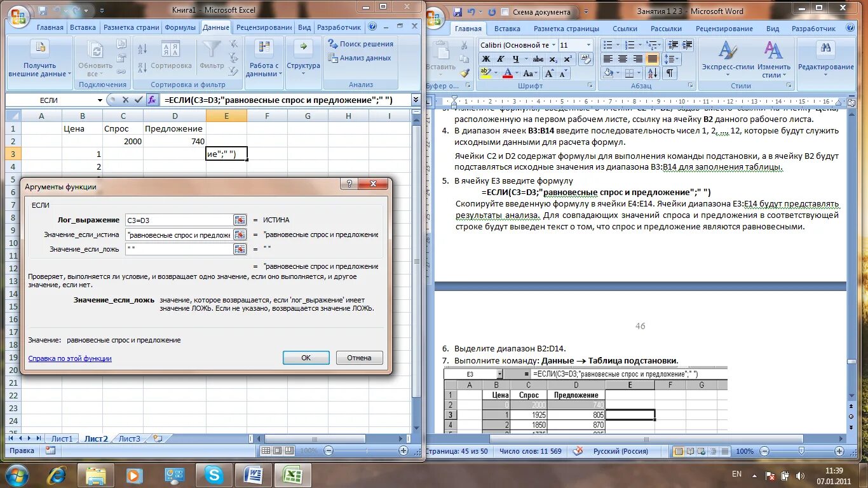Clear formatting with the eraser icon in Word

(587, 59)
